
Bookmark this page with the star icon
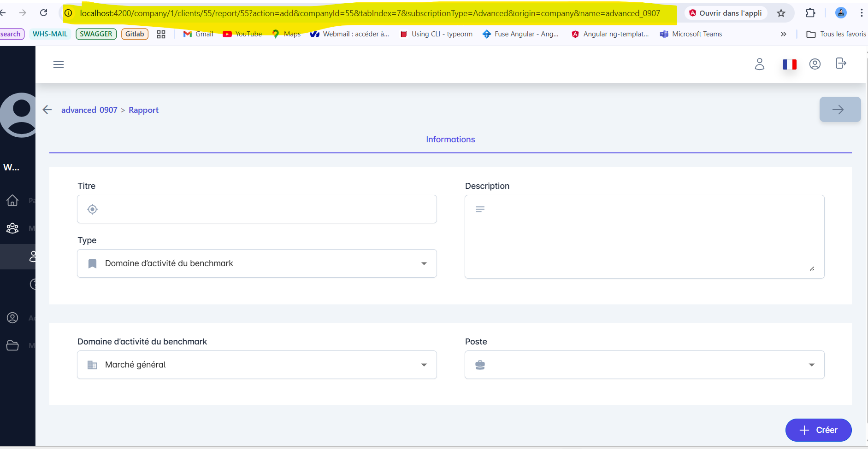pos(781,13)
